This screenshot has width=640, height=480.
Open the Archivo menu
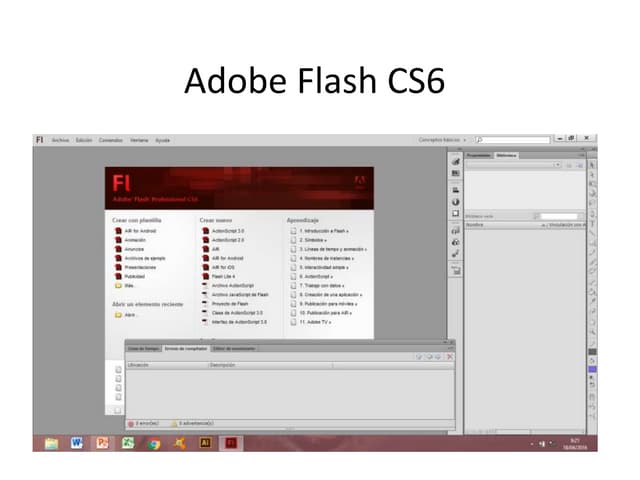tap(61, 140)
